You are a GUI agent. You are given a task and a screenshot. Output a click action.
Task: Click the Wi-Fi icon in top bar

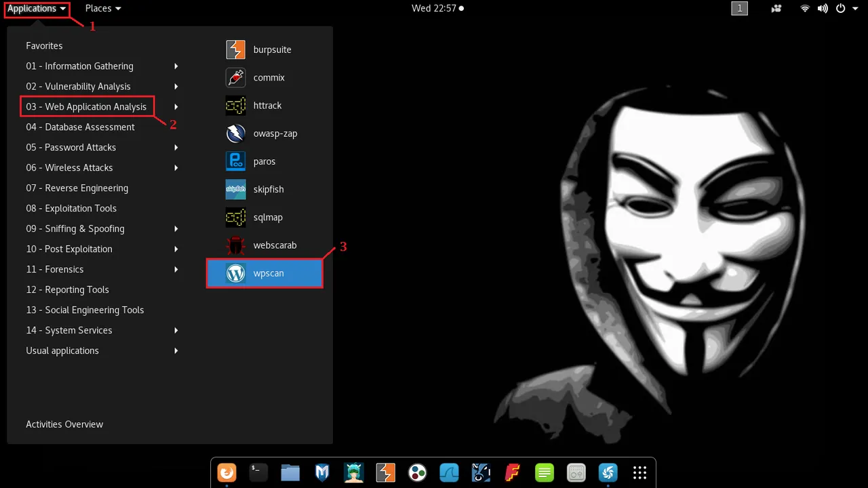805,9
